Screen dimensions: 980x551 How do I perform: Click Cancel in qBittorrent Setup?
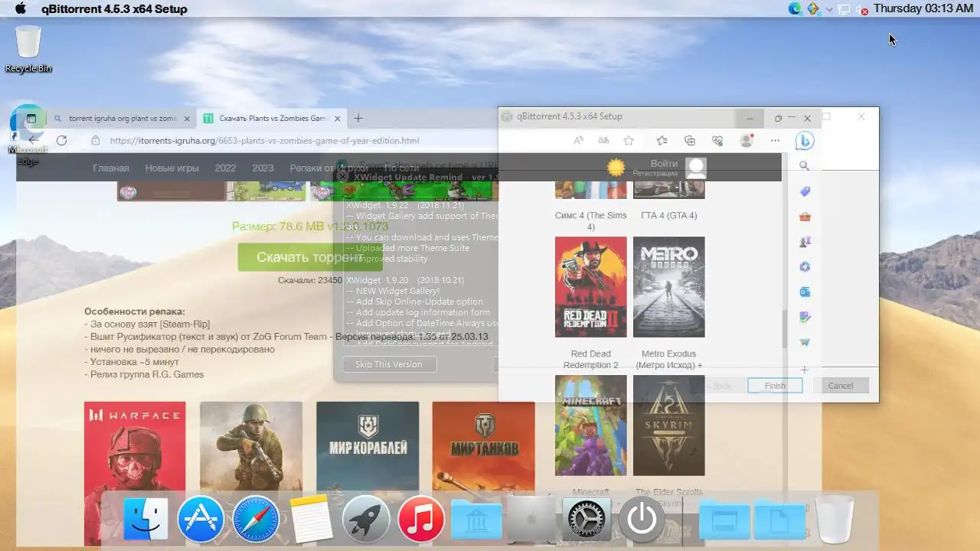841,386
